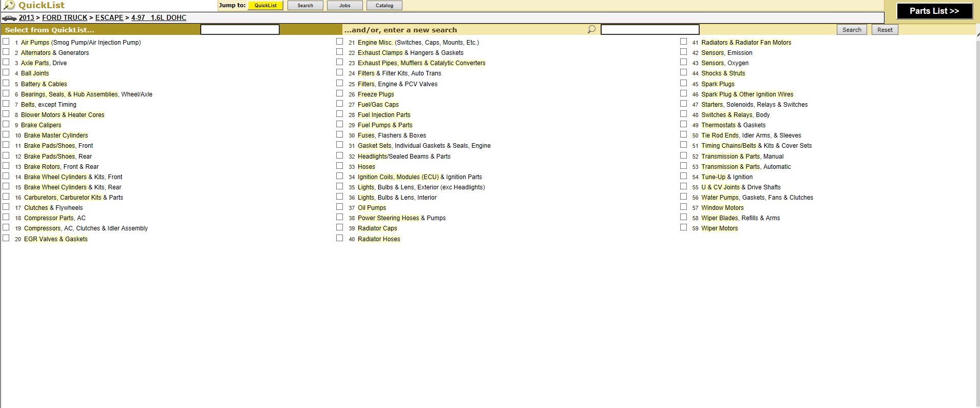Open the 2013 year breadcrumb link

click(27, 17)
